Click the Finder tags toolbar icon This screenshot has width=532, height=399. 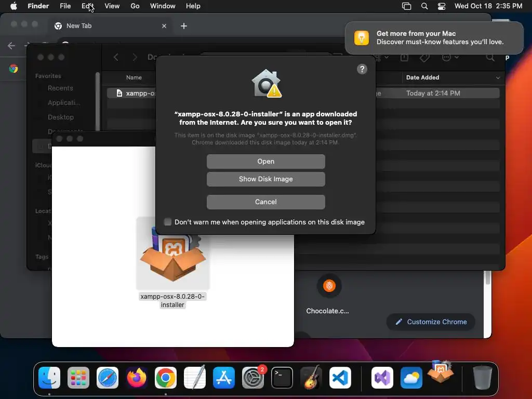pos(424,57)
